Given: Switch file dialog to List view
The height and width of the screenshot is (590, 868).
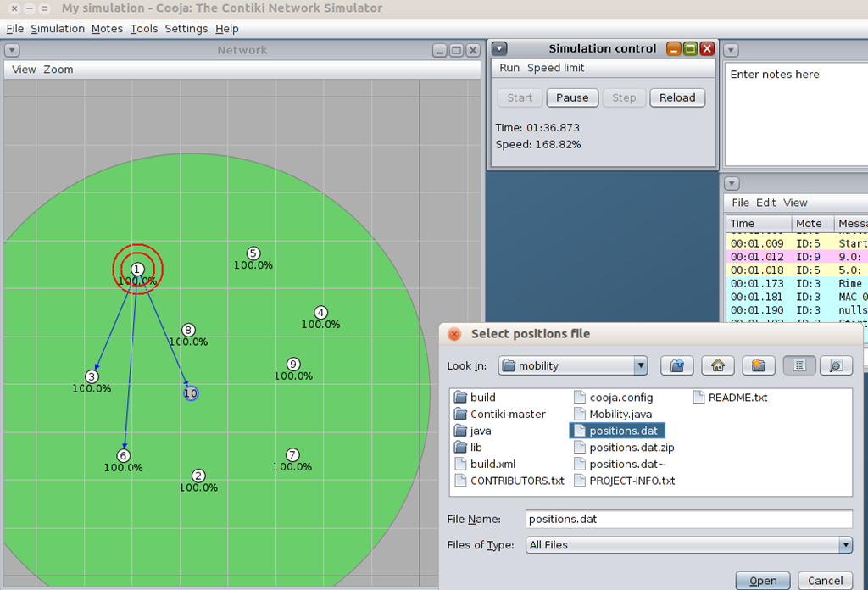Looking at the screenshot, I should click(x=799, y=365).
